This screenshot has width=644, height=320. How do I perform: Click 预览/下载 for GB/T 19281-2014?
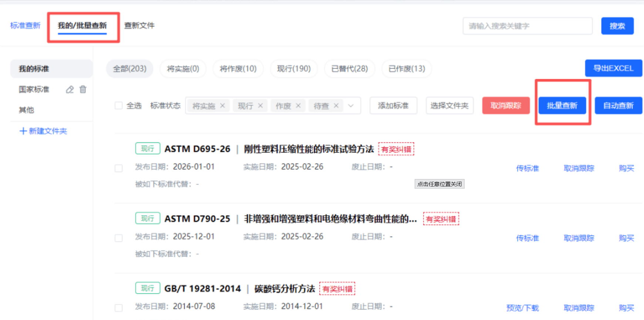tap(522, 308)
